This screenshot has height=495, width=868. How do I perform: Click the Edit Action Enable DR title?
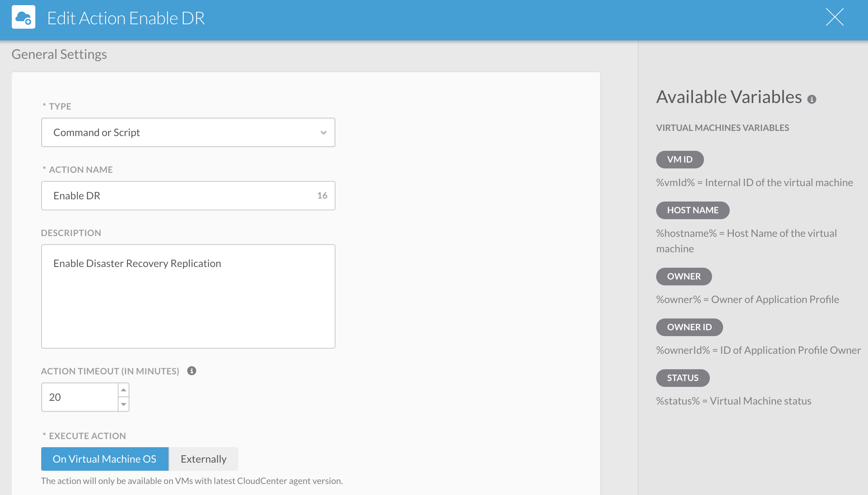click(126, 18)
